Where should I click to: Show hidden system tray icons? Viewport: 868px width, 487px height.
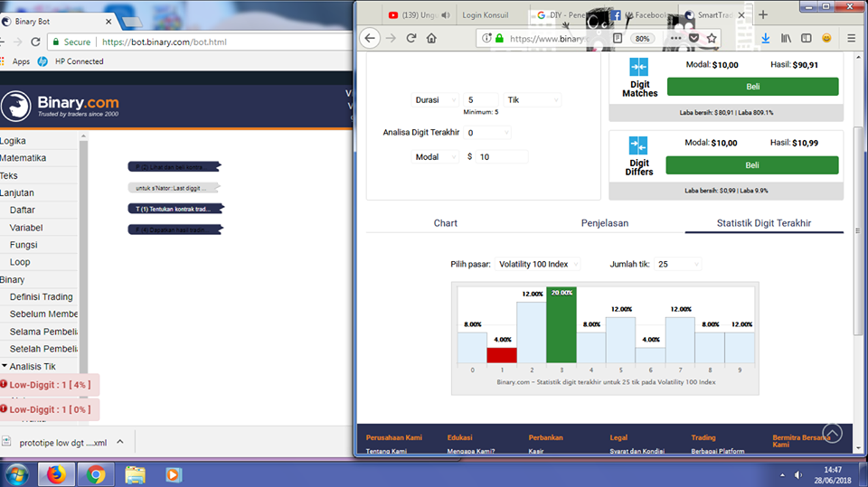(x=782, y=475)
